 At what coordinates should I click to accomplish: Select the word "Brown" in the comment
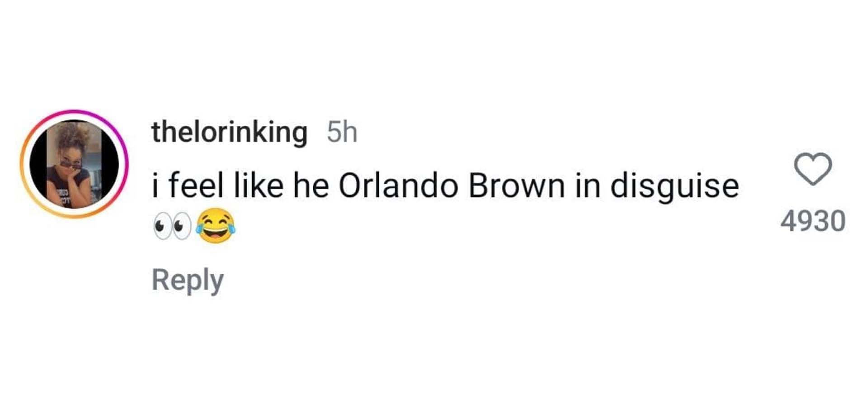[x=517, y=185]
